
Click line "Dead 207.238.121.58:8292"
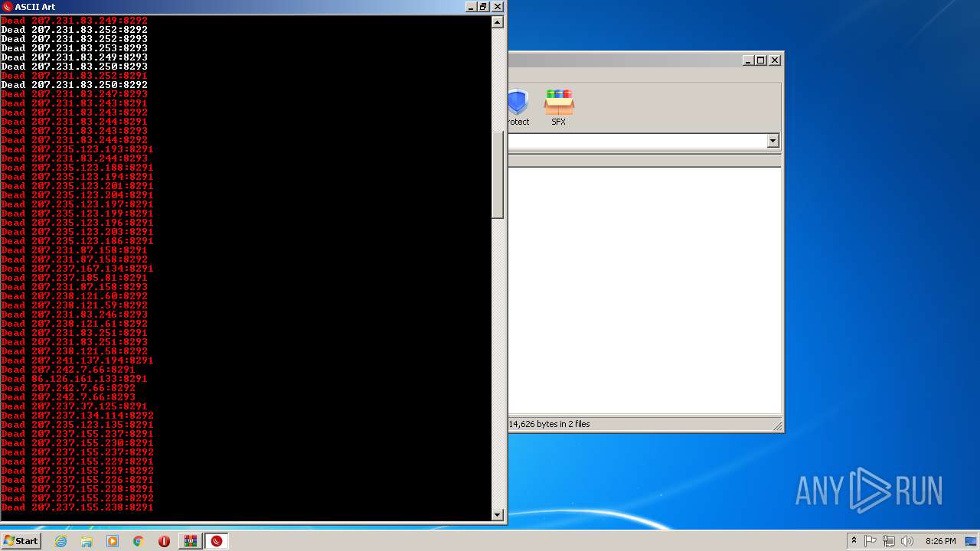74,351
